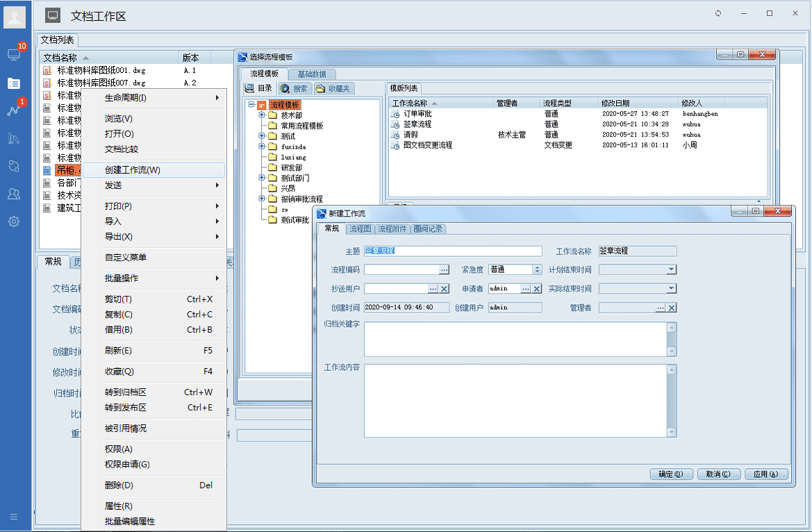Click the 取消 button
The height and width of the screenshot is (532, 812).
click(x=718, y=474)
